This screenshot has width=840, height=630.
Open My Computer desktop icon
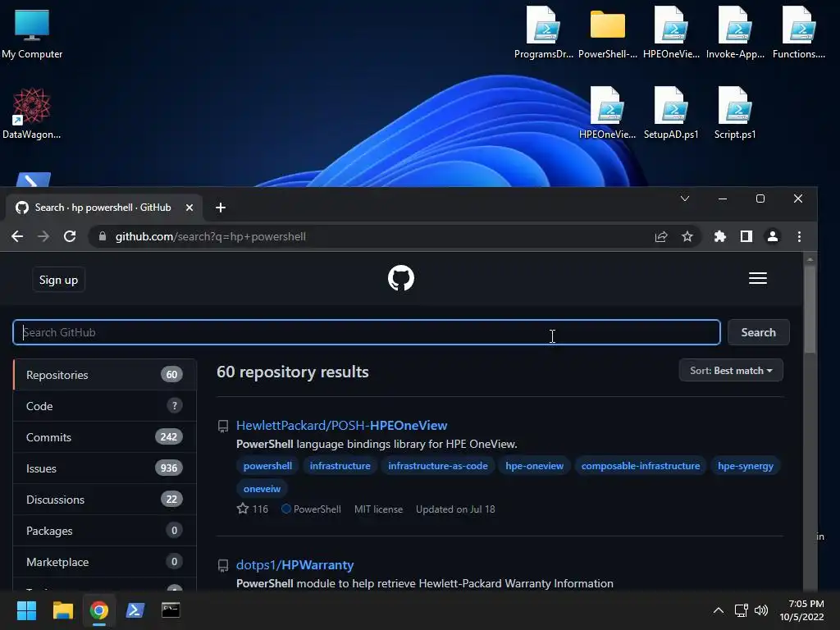[x=32, y=34]
